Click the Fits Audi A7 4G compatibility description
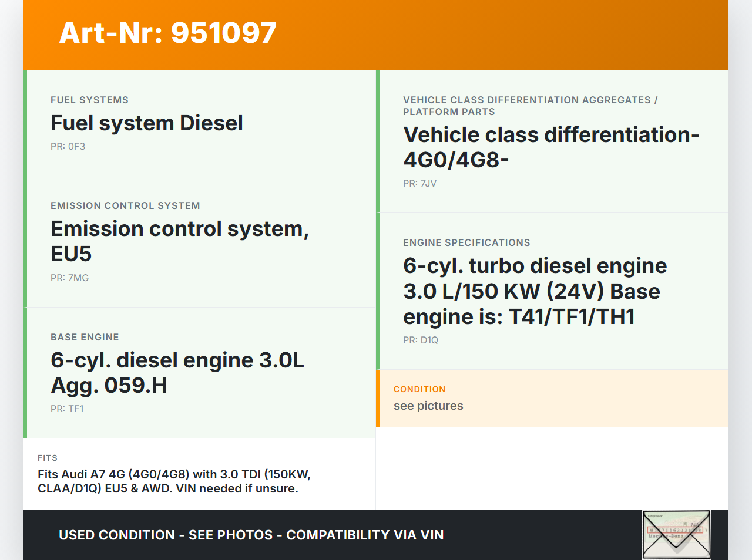This screenshot has width=752, height=560. click(174, 481)
